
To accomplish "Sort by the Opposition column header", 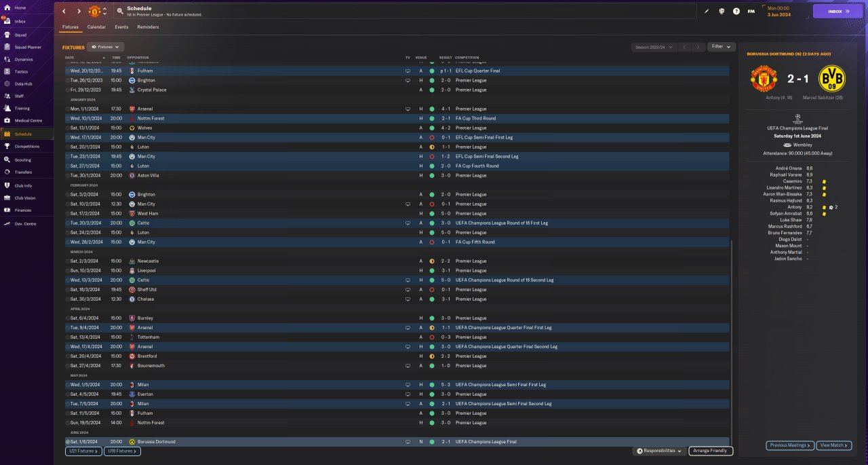I will [x=138, y=58].
